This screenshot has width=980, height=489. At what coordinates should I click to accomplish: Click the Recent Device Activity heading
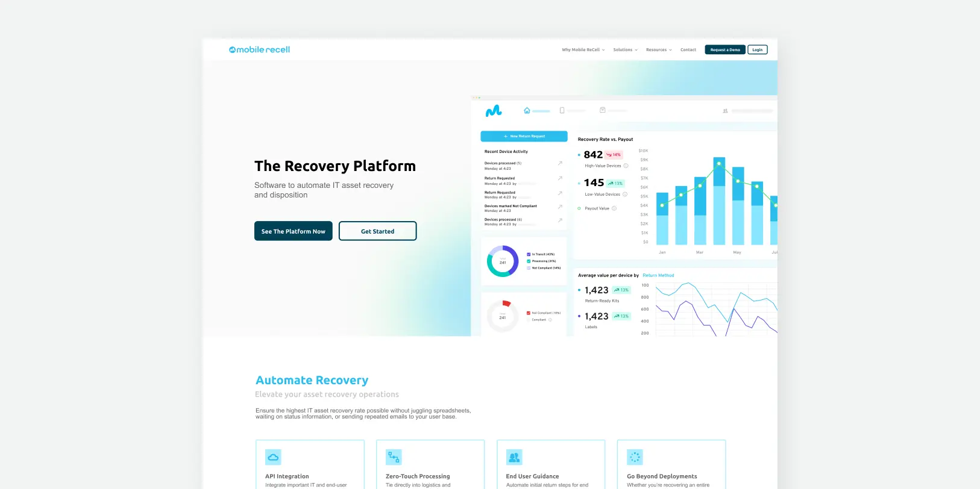[x=506, y=152]
